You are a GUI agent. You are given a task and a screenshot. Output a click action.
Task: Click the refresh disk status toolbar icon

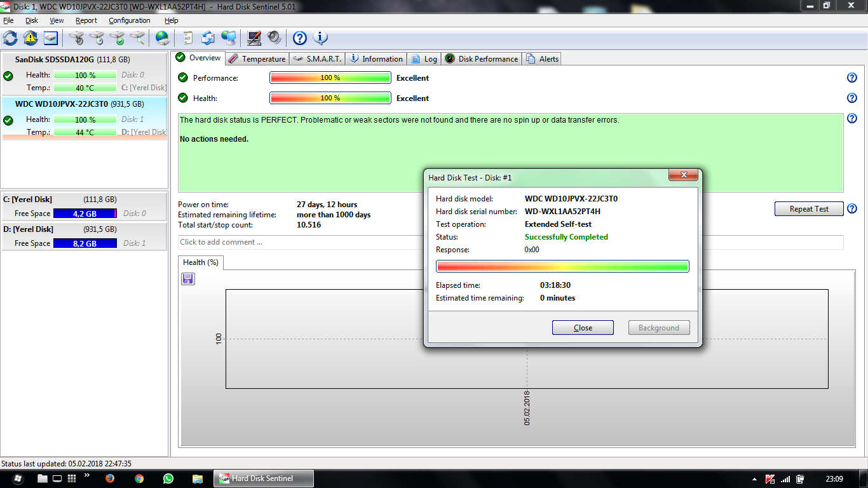10,38
